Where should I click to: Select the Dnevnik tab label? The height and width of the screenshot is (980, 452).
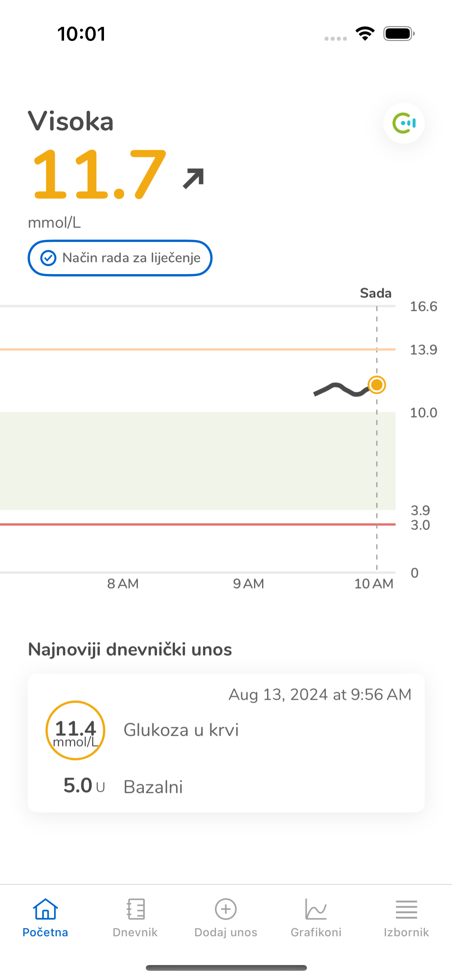[x=135, y=932]
